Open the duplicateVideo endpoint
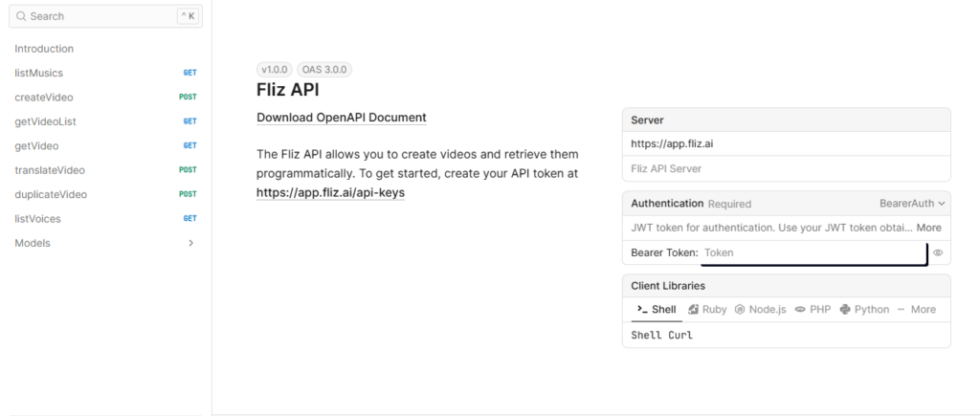This screenshot has height=416, width=980. pyautogui.click(x=51, y=195)
